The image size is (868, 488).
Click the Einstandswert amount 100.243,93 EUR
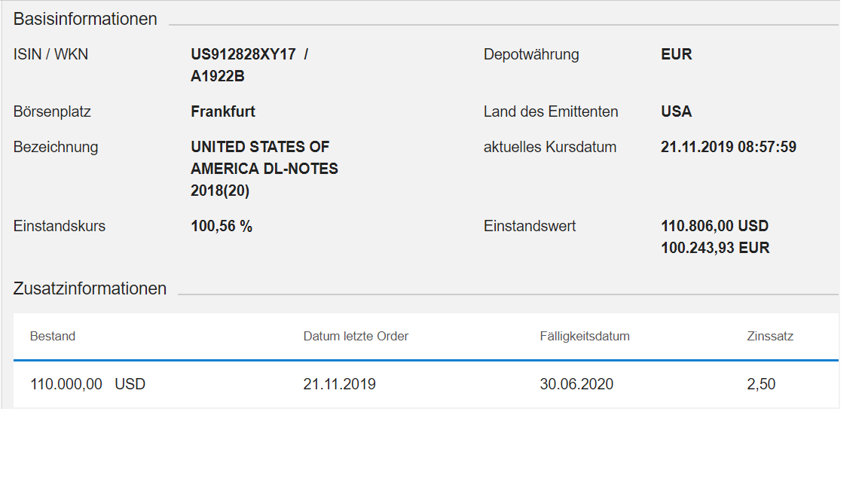714,249
